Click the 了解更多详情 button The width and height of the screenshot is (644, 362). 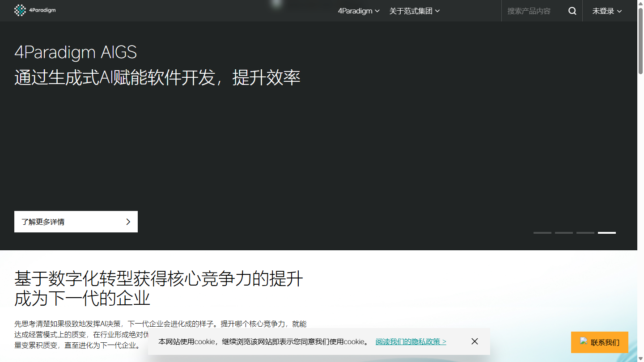tap(76, 222)
